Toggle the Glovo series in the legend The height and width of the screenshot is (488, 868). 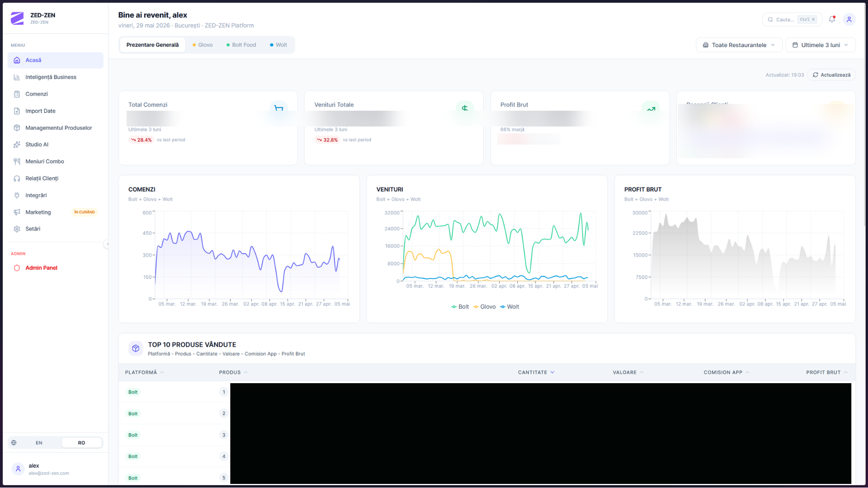pos(485,307)
